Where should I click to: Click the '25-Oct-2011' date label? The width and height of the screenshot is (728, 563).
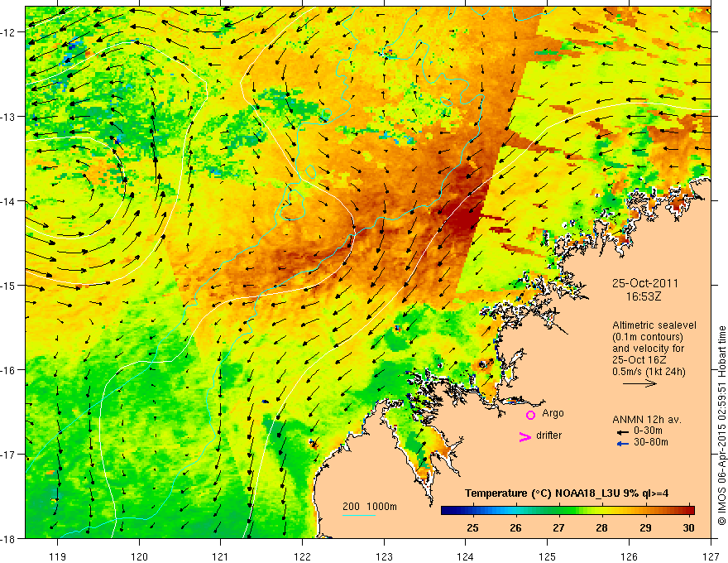(x=645, y=283)
